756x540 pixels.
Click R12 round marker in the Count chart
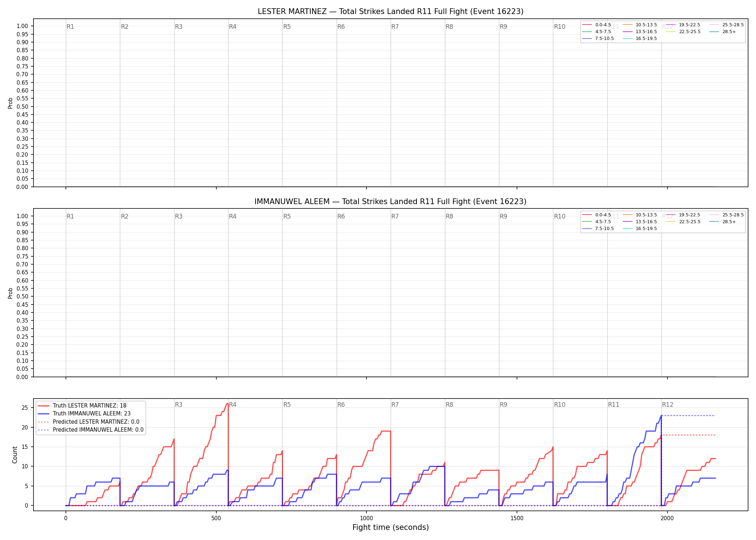click(x=668, y=405)
